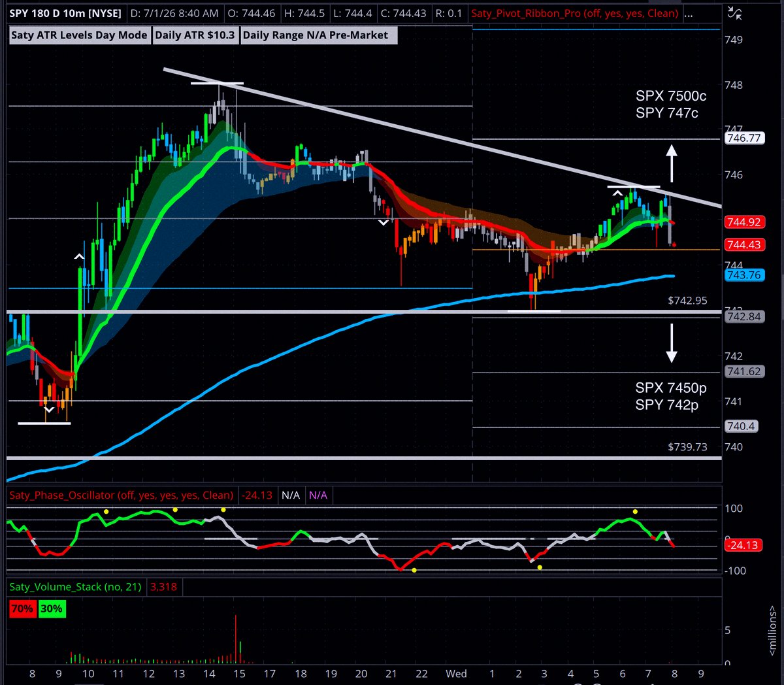The image size is (784, 685).
Task: Open the hidden studies ellipsis in header
Action: tap(688, 13)
